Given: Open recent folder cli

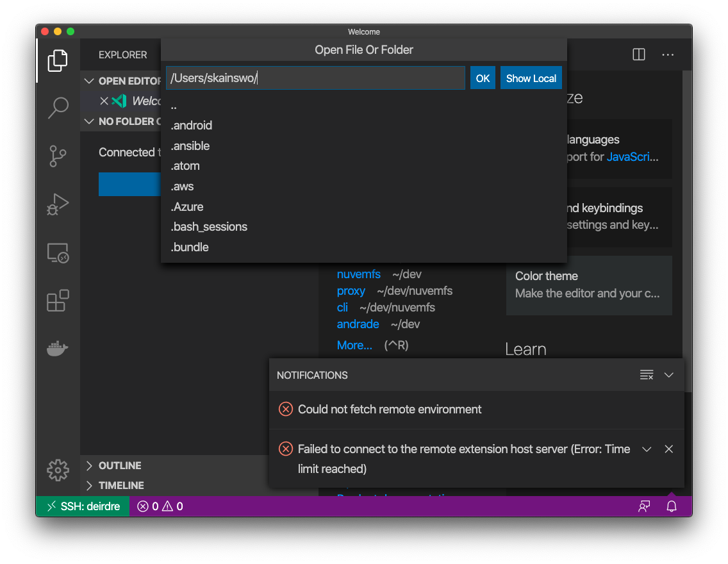Looking at the screenshot, I should 342,307.
